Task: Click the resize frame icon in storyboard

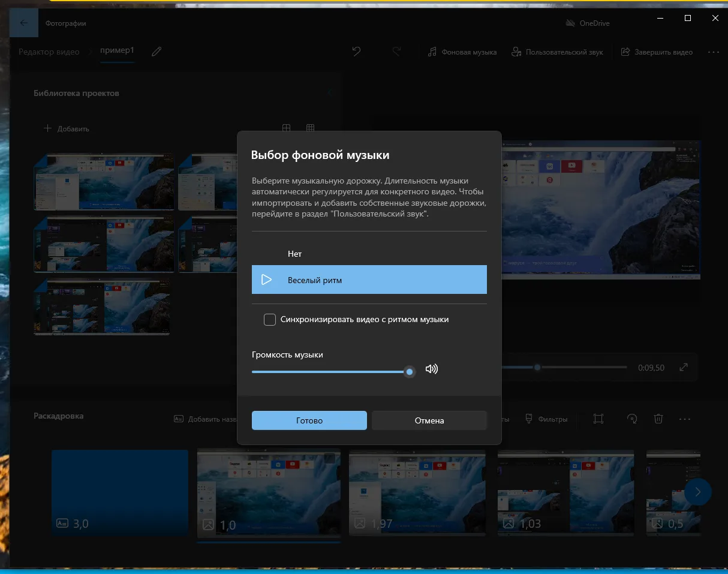Action: pyautogui.click(x=598, y=419)
